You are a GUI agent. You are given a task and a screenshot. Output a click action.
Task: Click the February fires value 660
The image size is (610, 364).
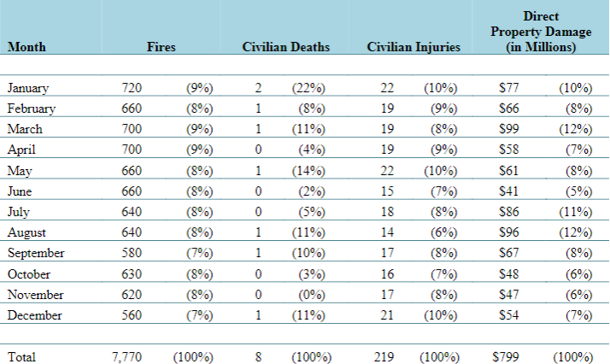pyautogui.click(x=132, y=109)
